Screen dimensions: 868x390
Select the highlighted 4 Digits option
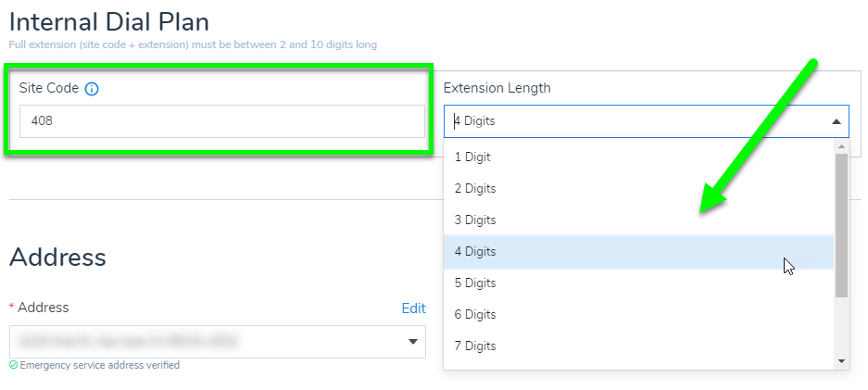(x=475, y=251)
